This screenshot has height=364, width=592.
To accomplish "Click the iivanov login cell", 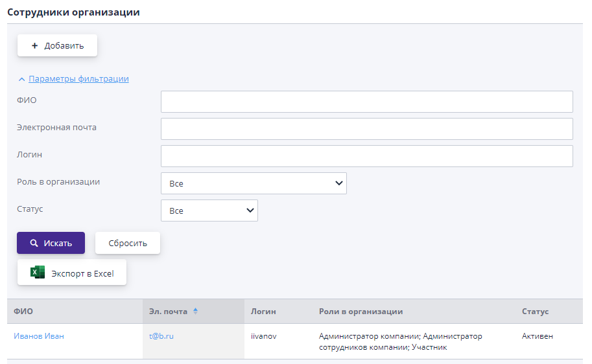I will [264, 336].
